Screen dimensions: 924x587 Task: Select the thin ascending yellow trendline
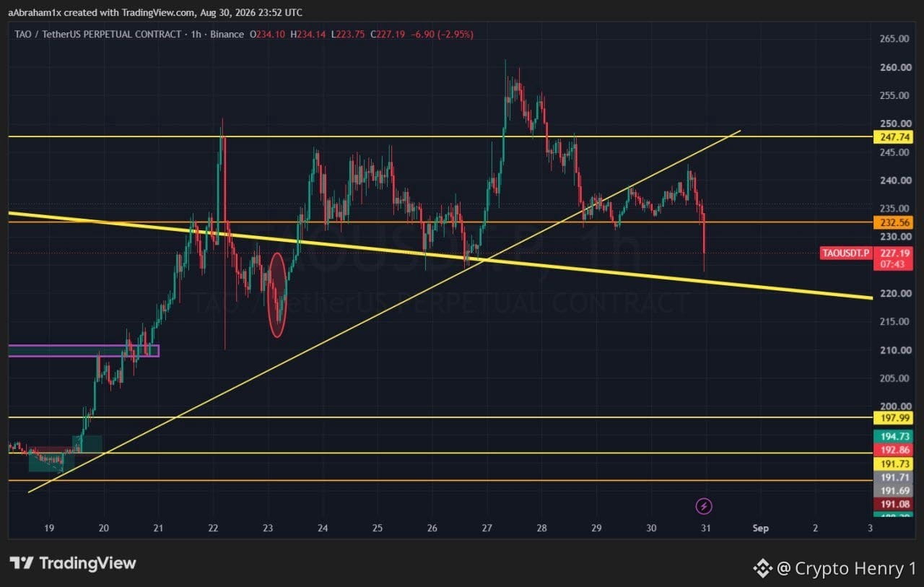click(385, 312)
